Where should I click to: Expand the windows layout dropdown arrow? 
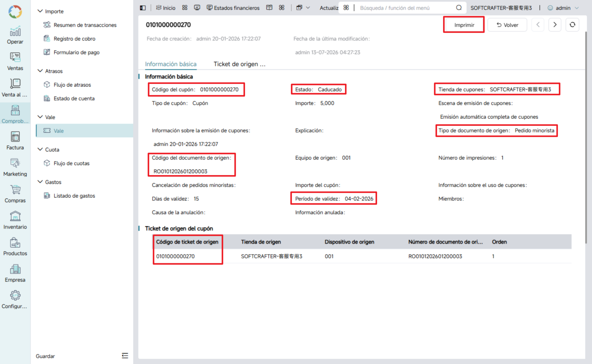[308, 8]
